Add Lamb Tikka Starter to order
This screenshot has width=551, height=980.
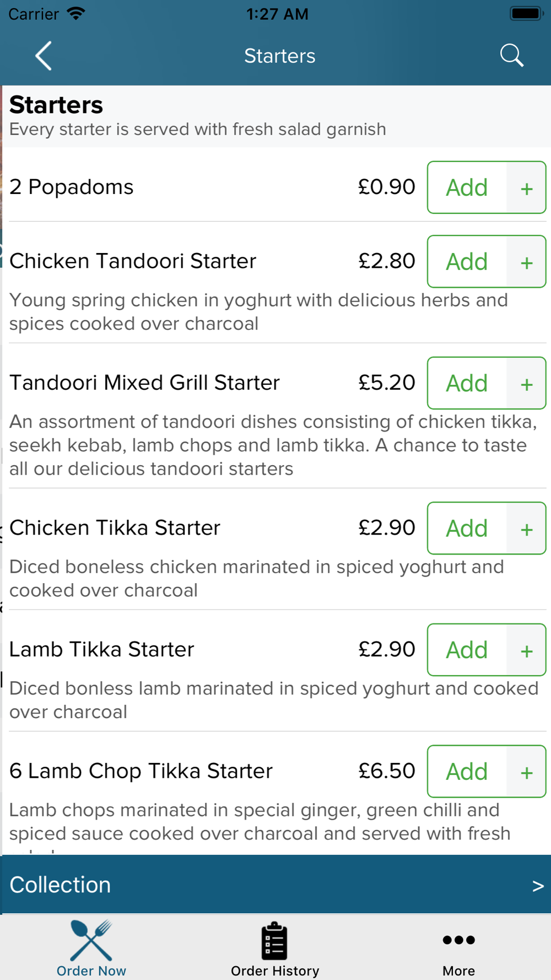click(467, 650)
